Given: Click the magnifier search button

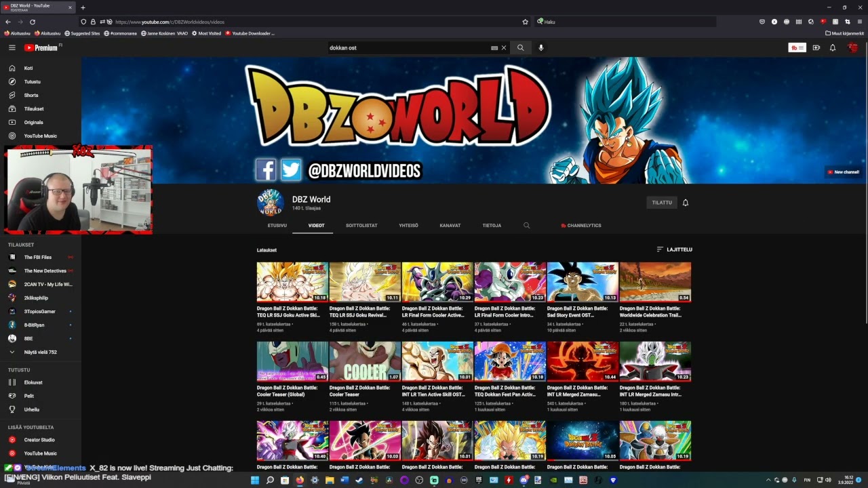Looking at the screenshot, I should point(521,48).
